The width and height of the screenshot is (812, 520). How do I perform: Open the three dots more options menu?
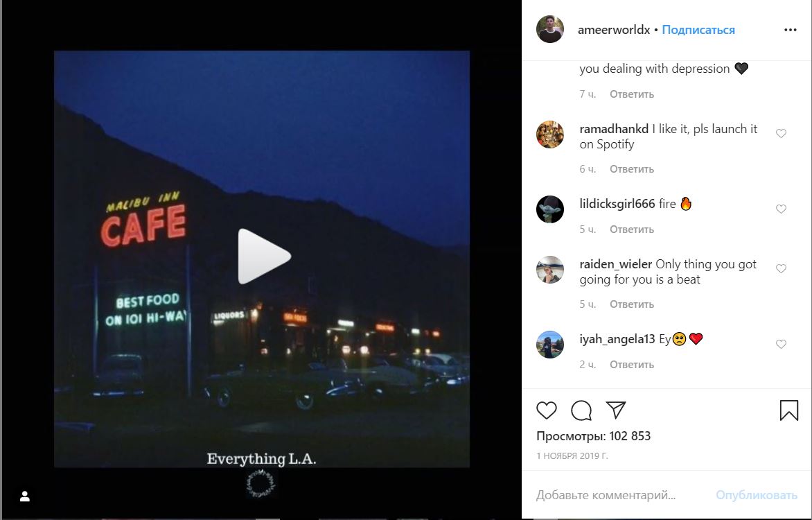[x=791, y=30]
